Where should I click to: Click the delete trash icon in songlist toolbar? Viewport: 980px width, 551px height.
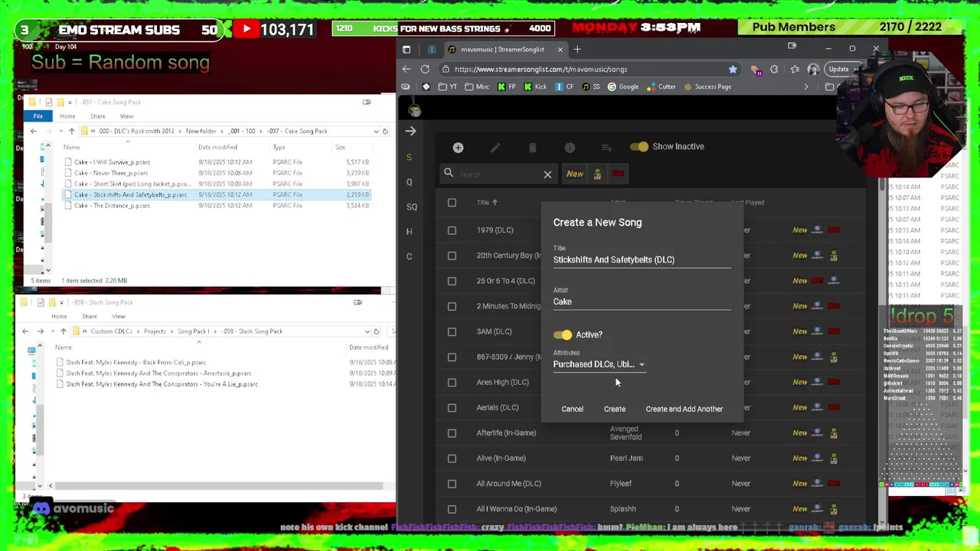[532, 147]
